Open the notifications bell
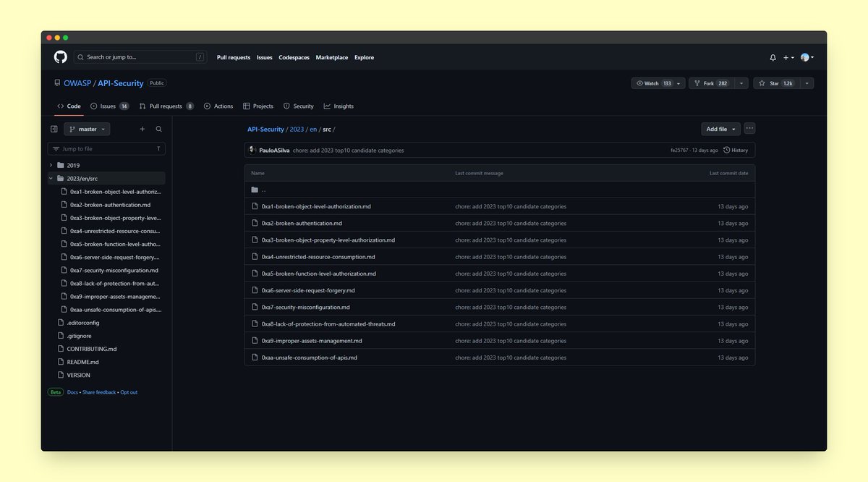This screenshot has width=868, height=482. click(x=773, y=57)
